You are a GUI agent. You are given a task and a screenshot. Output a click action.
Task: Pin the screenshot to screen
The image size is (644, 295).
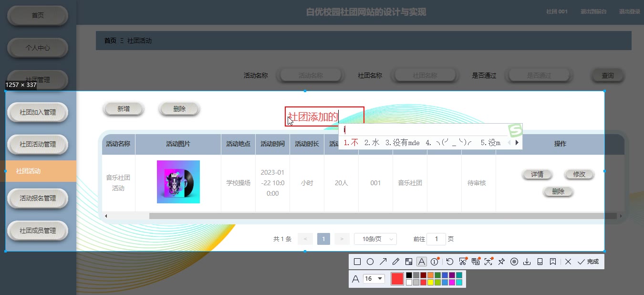point(501,262)
